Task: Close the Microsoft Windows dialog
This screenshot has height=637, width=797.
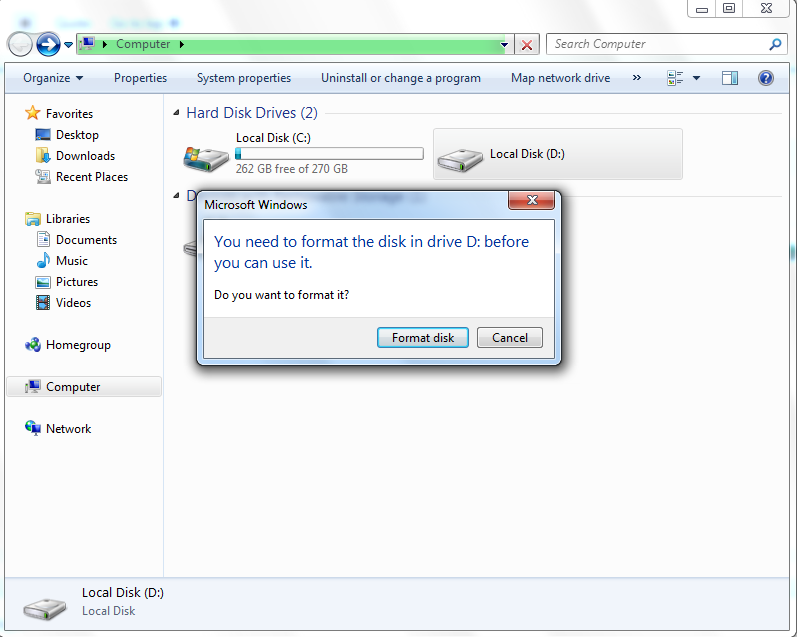Action: (532, 200)
